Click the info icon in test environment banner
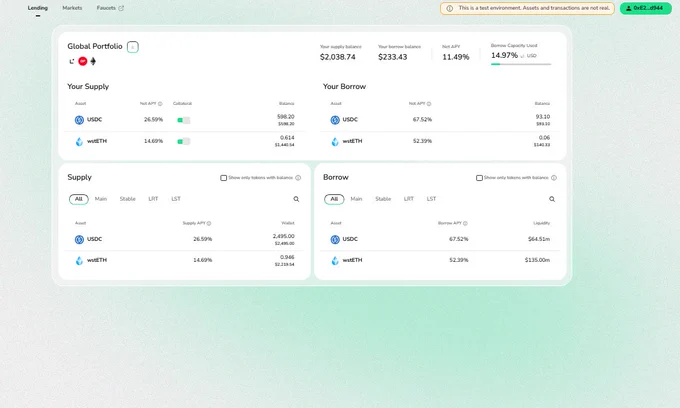This screenshot has height=408, width=680. point(450,8)
